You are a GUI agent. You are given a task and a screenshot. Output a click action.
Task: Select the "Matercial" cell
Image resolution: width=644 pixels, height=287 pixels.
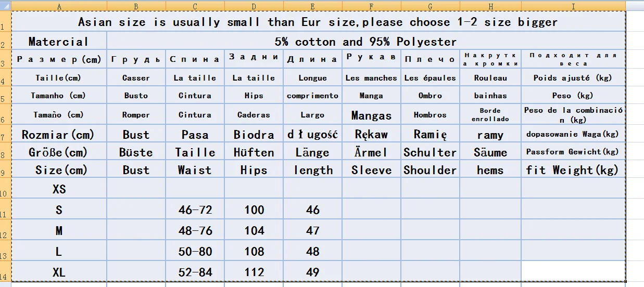point(59,42)
